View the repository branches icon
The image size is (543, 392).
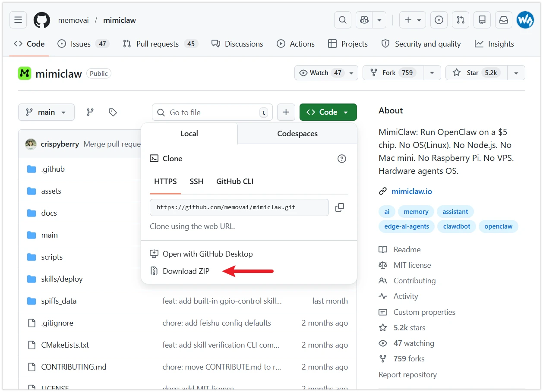point(90,112)
